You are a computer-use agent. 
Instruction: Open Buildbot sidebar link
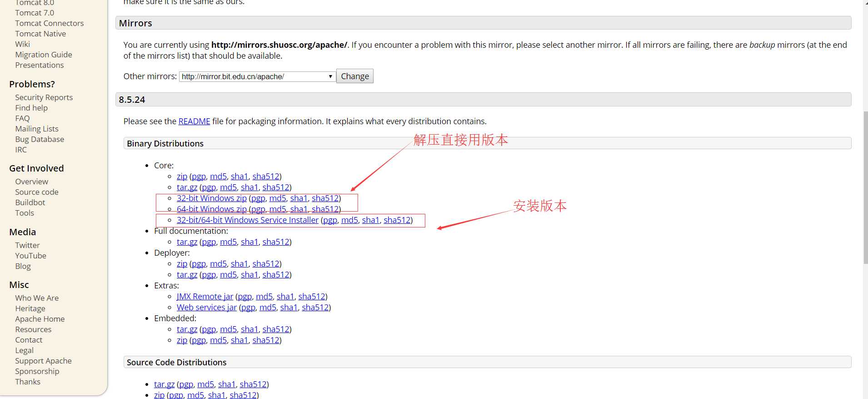[x=30, y=202]
